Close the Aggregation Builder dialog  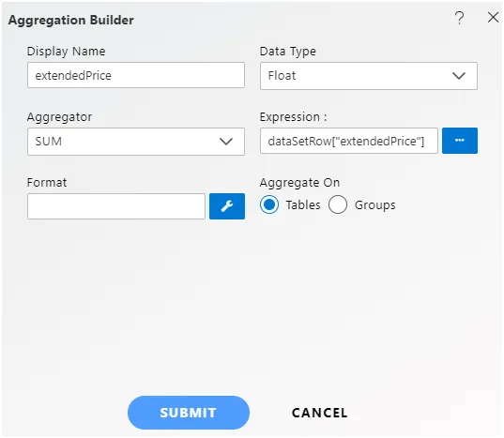pyautogui.click(x=493, y=17)
